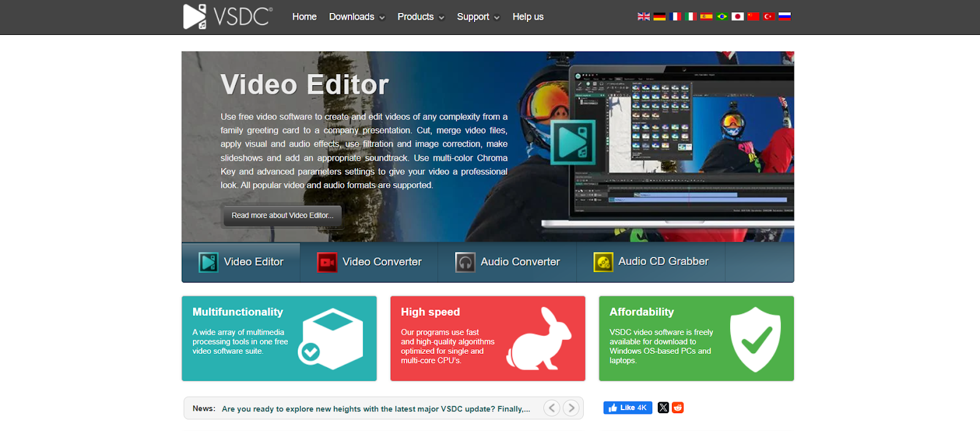This screenshot has height=431, width=980.
Task: Switch site language to English (UK flag)
Action: (644, 17)
